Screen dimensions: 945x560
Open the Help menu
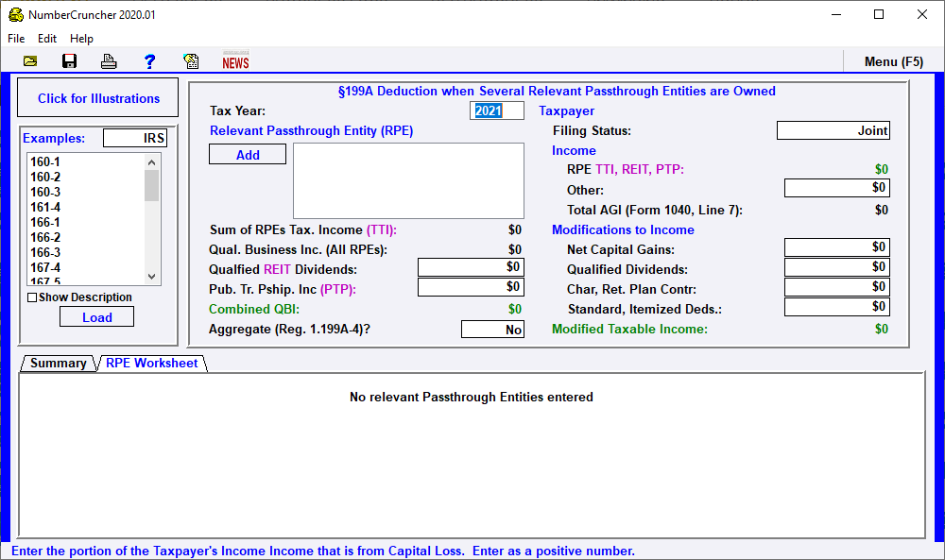tap(81, 39)
